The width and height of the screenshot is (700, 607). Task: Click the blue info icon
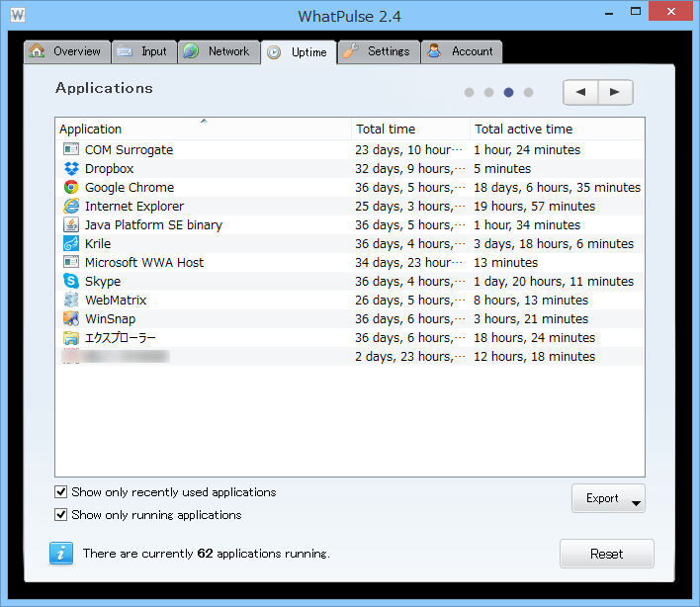61,554
